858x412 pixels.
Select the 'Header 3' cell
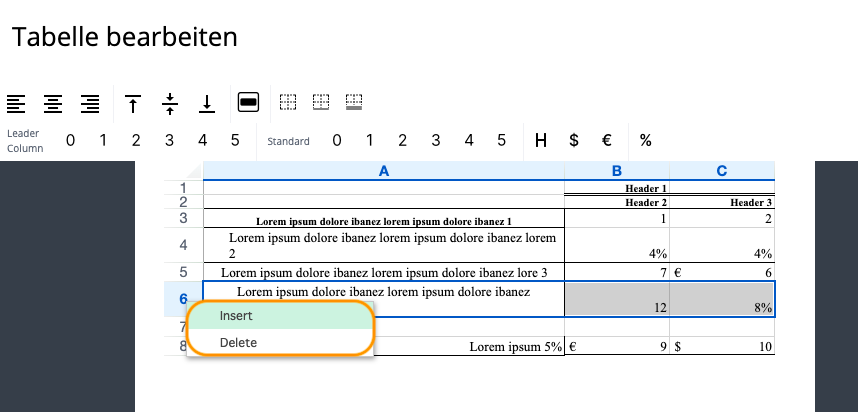(x=722, y=202)
